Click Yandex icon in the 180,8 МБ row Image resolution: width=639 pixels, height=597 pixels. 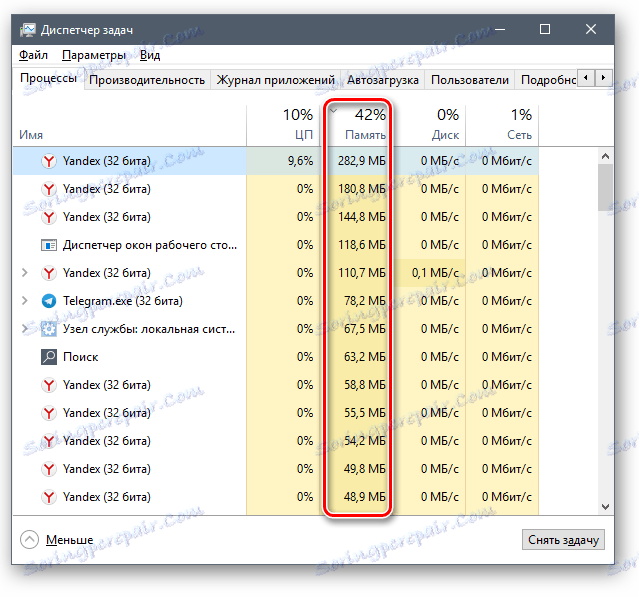49,189
